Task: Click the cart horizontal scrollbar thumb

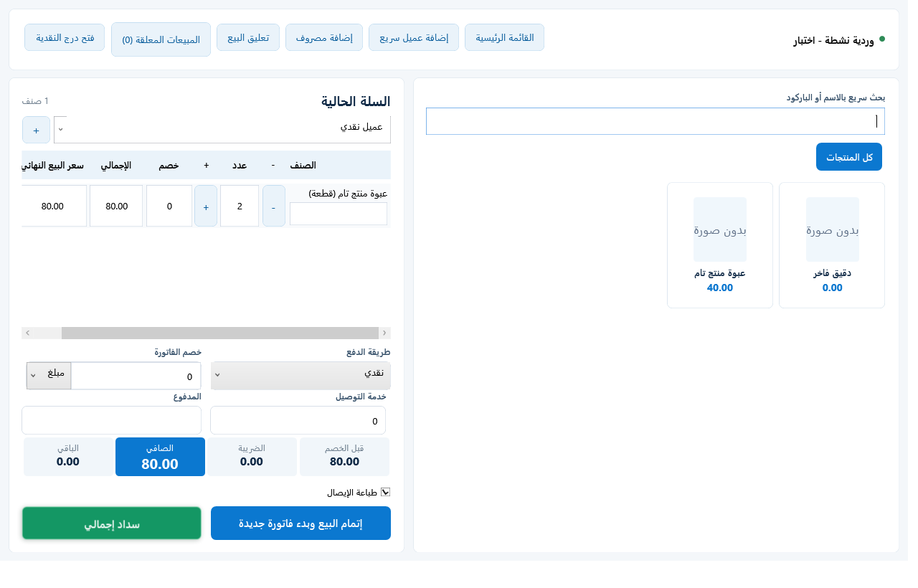Action: pyautogui.click(x=220, y=333)
